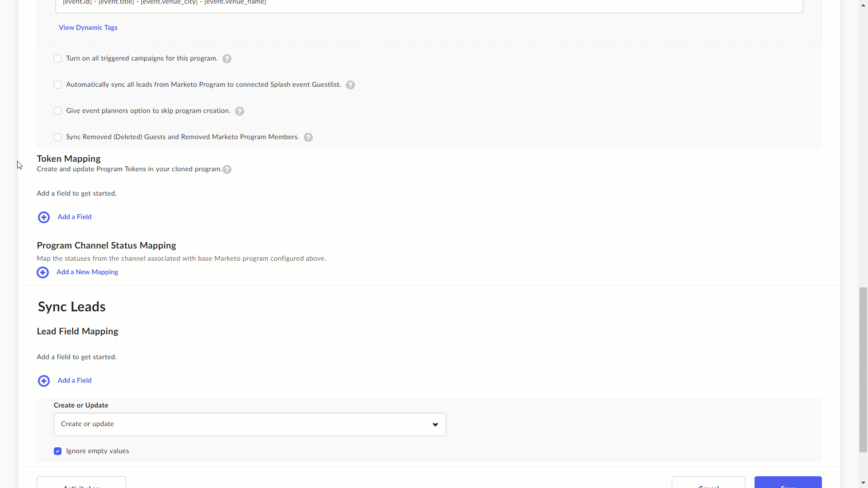This screenshot has height=488, width=868.
Task: Click the program name dynamic tags input field
Action: pos(429,5)
